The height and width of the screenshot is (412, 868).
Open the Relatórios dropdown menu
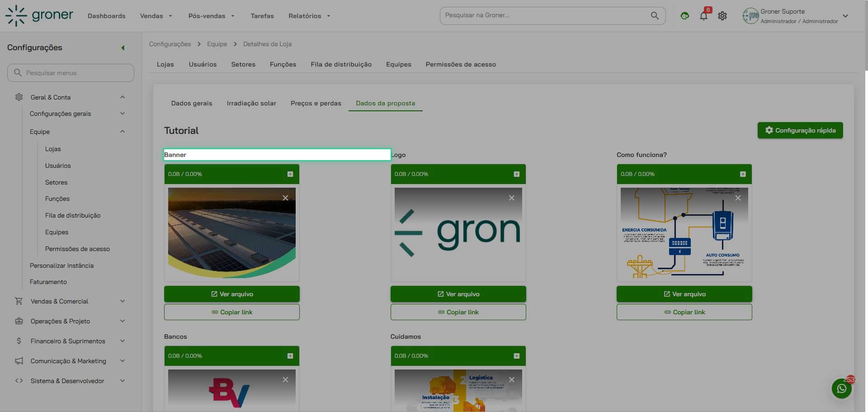tap(309, 16)
